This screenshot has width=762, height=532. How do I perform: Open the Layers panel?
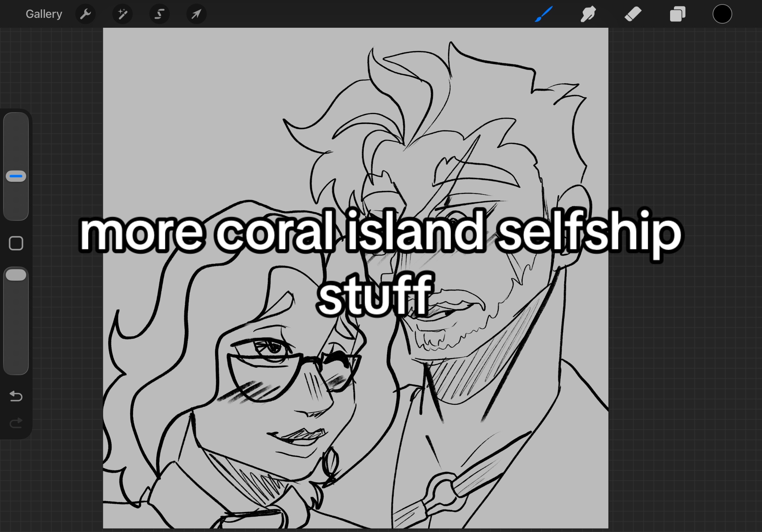[677, 14]
